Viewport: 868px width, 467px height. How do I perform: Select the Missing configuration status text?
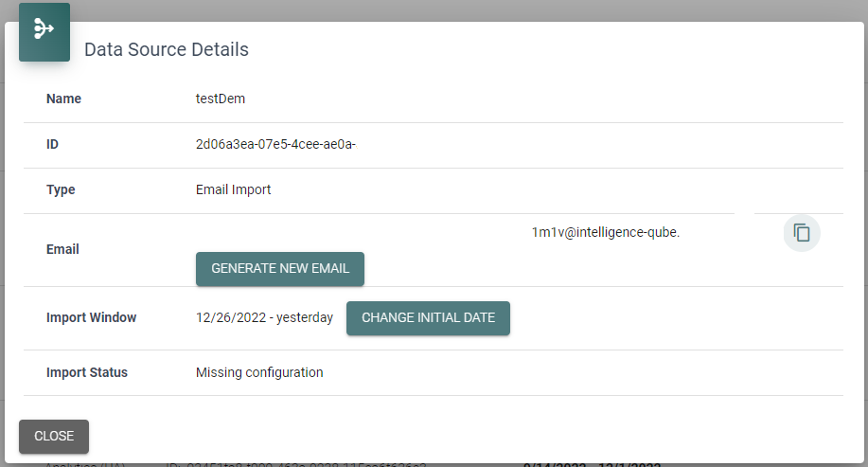pos(259,372)
